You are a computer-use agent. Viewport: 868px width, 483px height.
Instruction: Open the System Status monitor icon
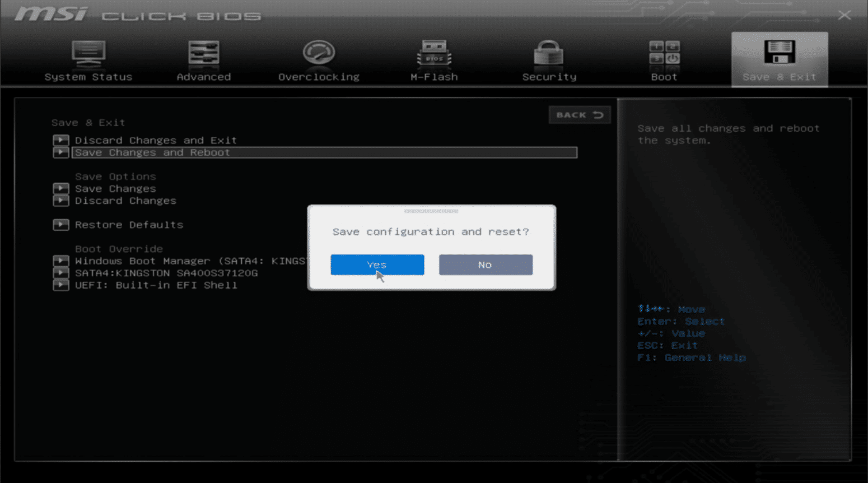[x=88, y=54]
